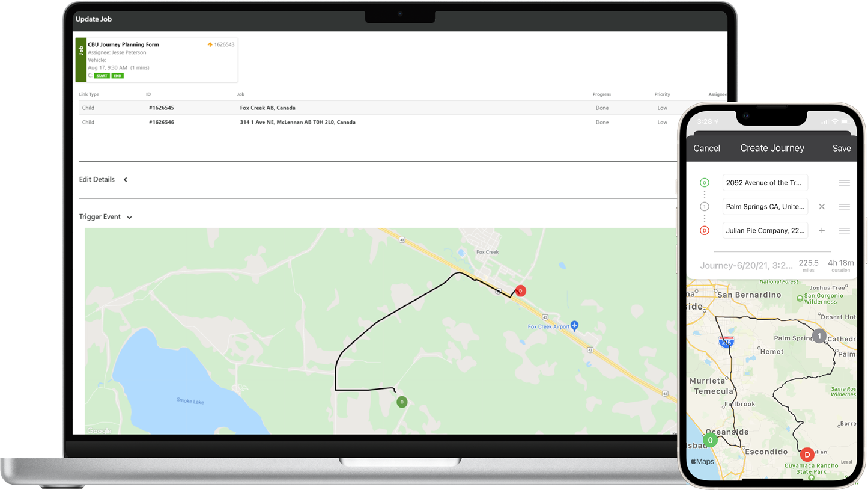Tap reorder handle for Julian Pie Company stop

coord(844,230)
